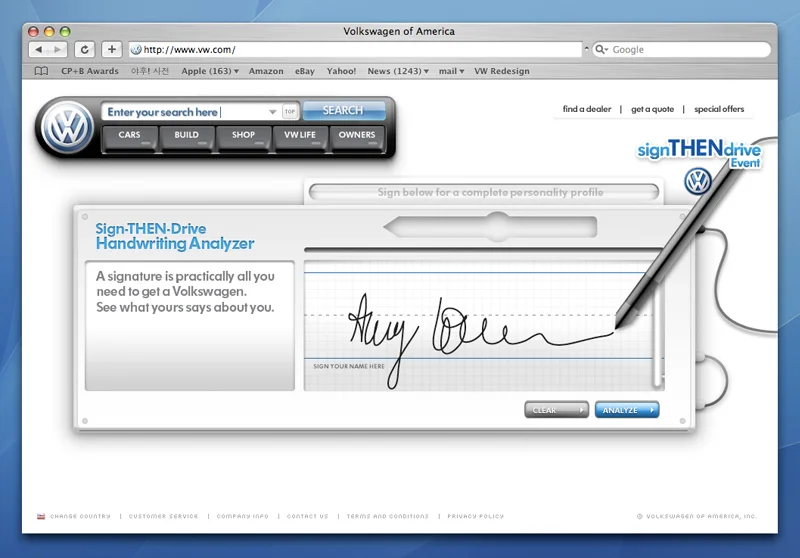800x558 pixels.
Task: Open the SHOP navigation tab
Action: tap(243, 138)
